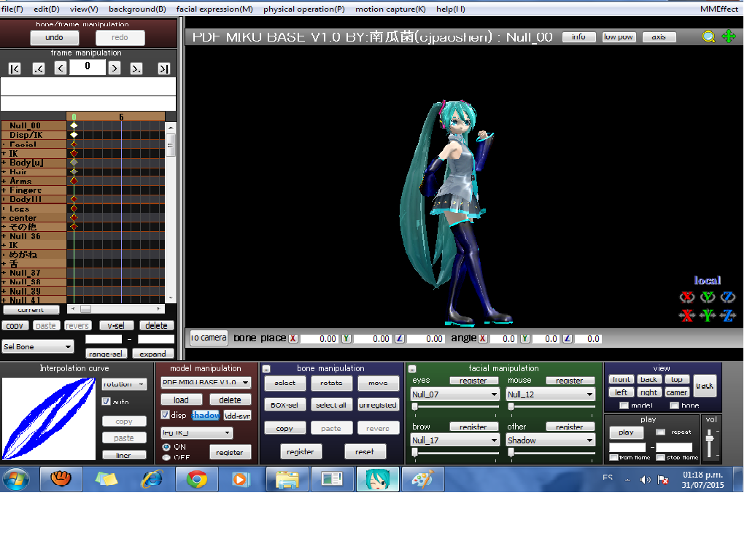Click the timeline horizontal scrollbar thumb
The width and height of the screenshot is (747, 560).
coord(85,309)
